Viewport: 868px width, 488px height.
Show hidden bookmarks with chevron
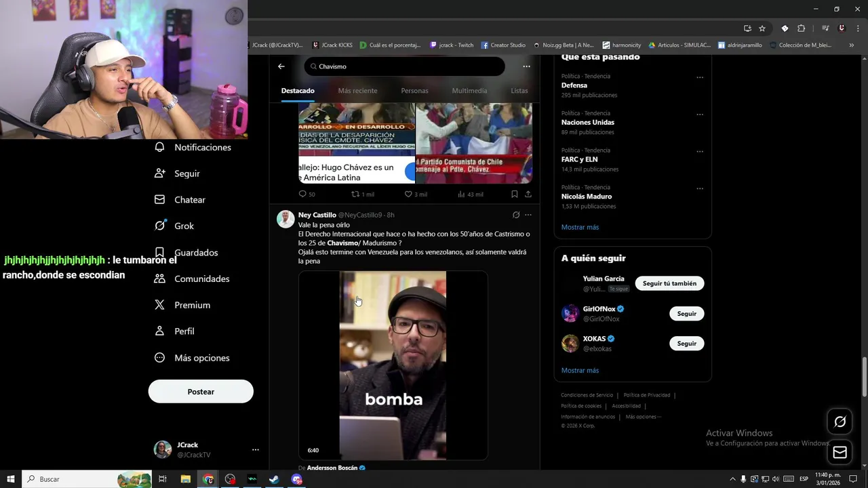point(852,45)
